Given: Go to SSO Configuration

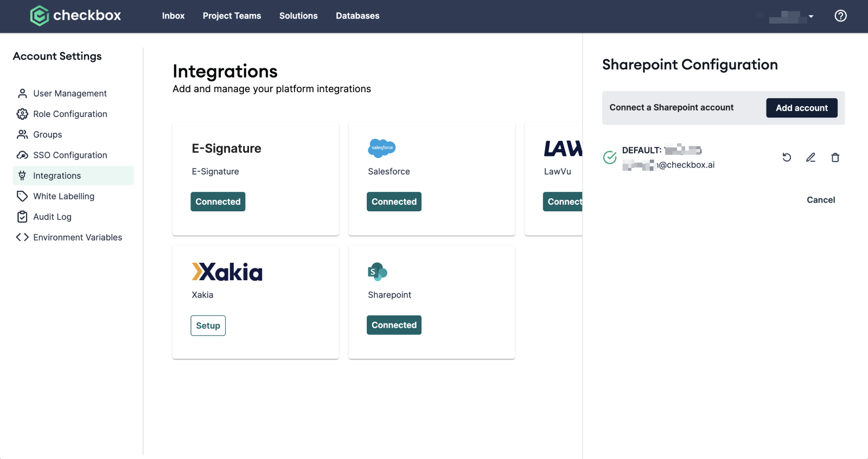Looking at the screenshot, I should (73, 155).
